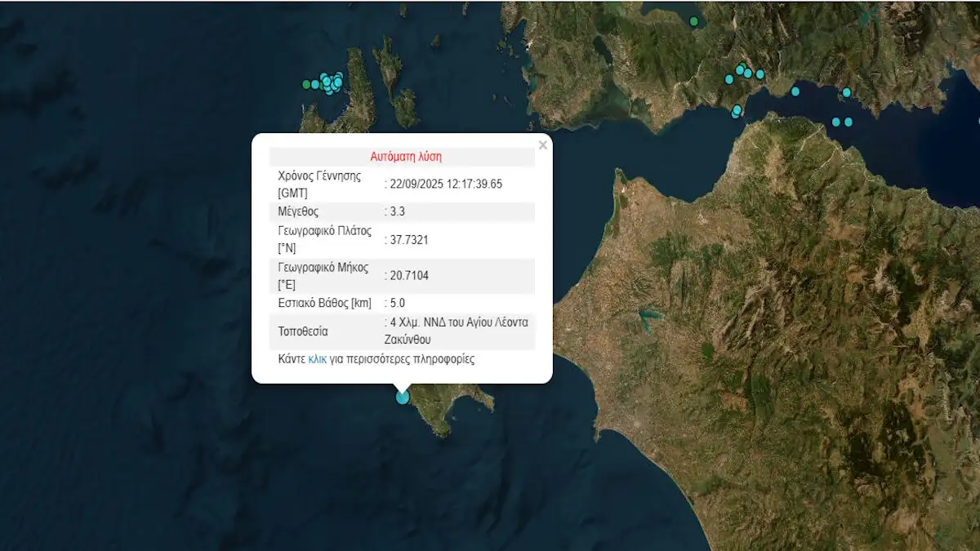Select the marker at far right map edge

click(x=978, y=119)
